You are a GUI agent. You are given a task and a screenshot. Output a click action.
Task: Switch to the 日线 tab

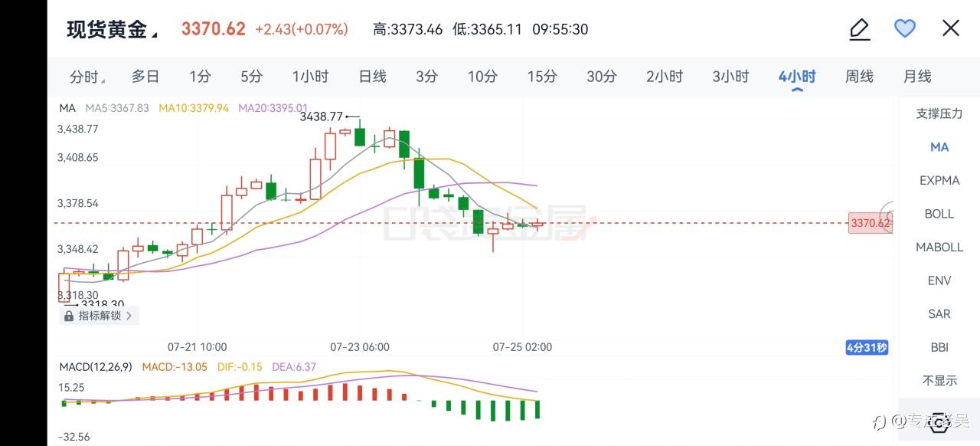click(372, 77)
